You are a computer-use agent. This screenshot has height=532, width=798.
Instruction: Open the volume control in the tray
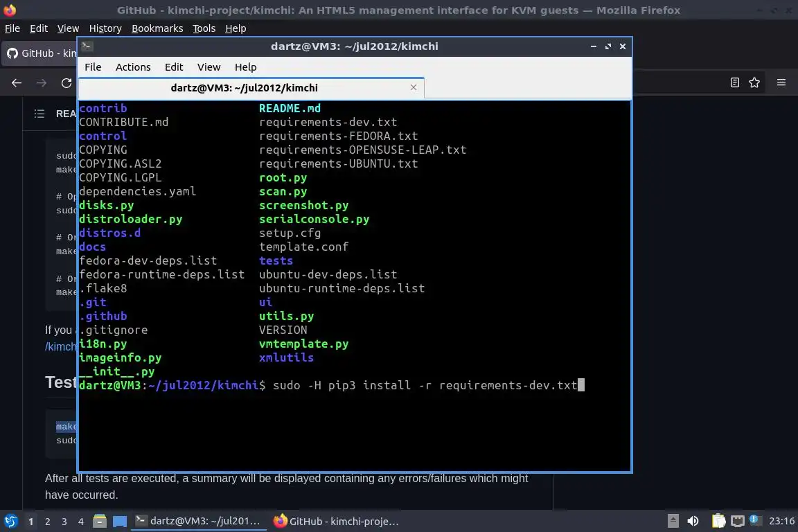(693, 521)
